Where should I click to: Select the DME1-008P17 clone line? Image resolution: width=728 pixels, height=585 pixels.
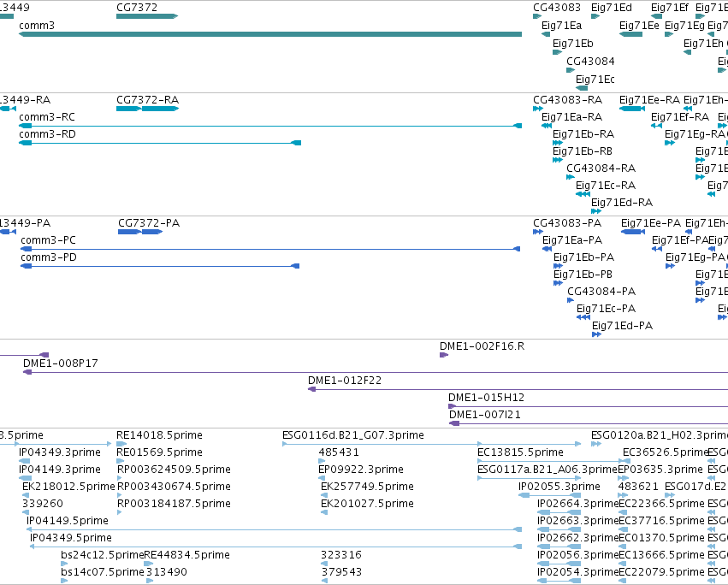376,372
